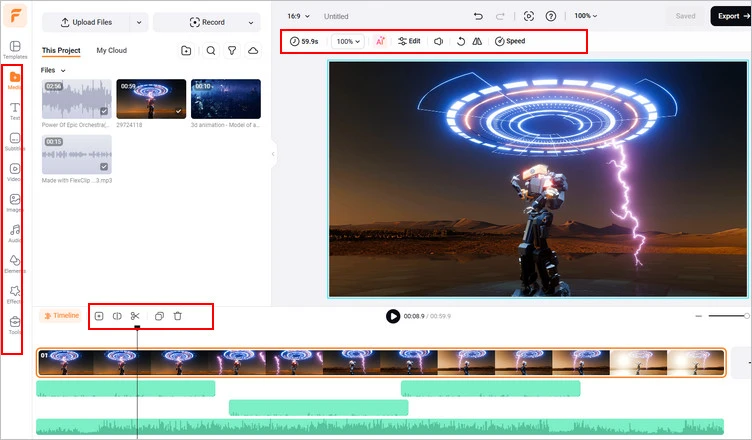Duplicate the selected clip
The width and height of the screenshot is (752, 440).
click(x=159, y=316)
